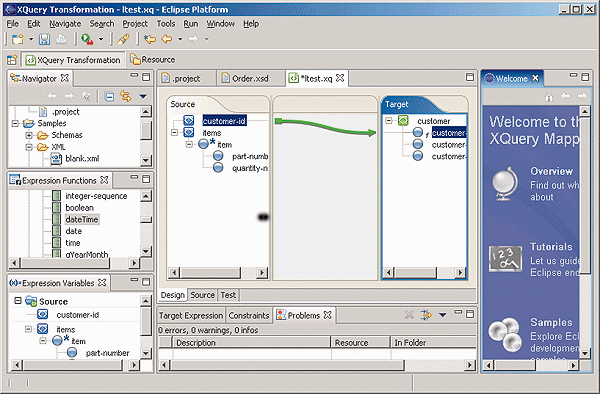Click the Navigator back arrow icon

coord(52,96)
